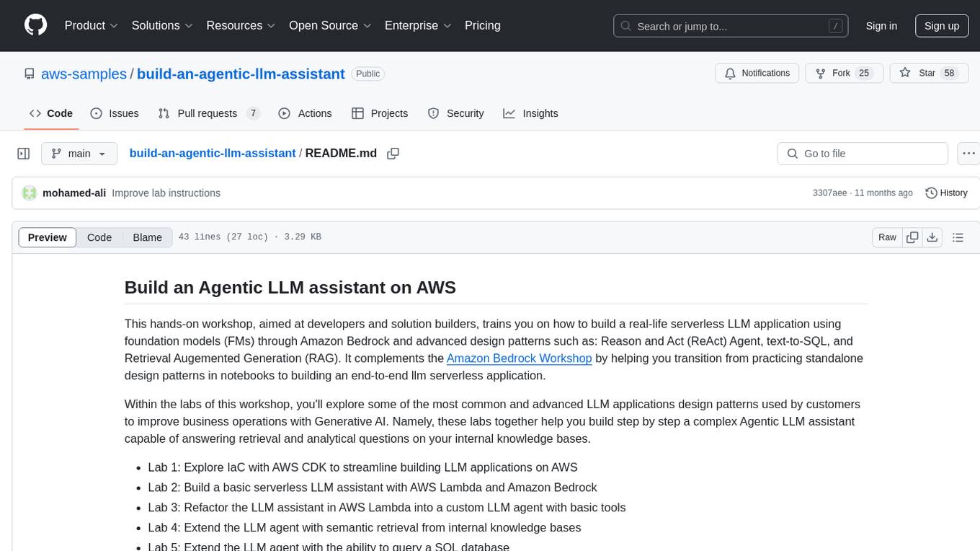Open the Projects tab
Screen dimensions: 980x551
point(380,113)
